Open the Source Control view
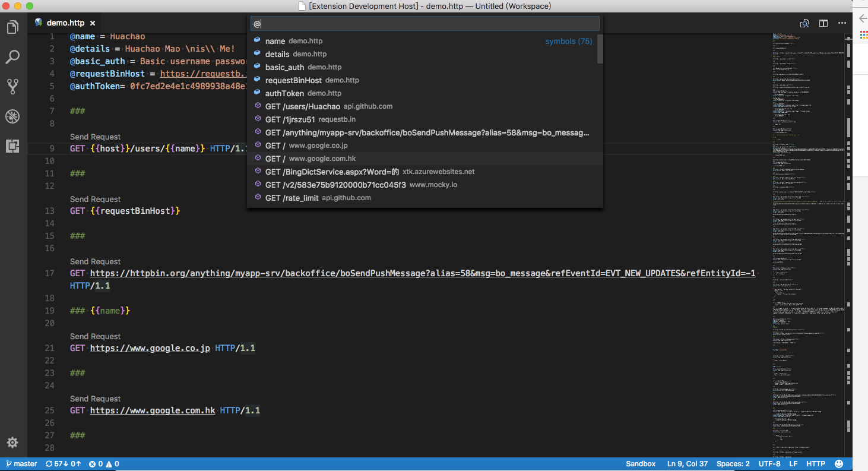 tap(12, 87)
